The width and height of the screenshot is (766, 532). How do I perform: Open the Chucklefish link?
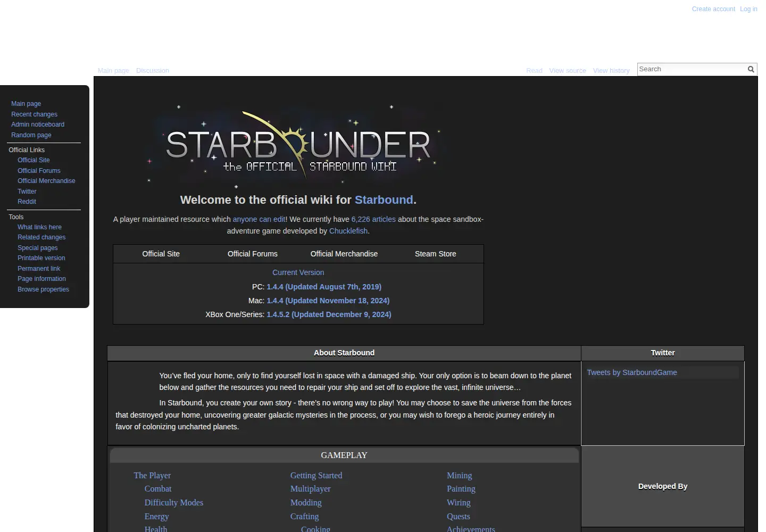click(x=348, y=231)
